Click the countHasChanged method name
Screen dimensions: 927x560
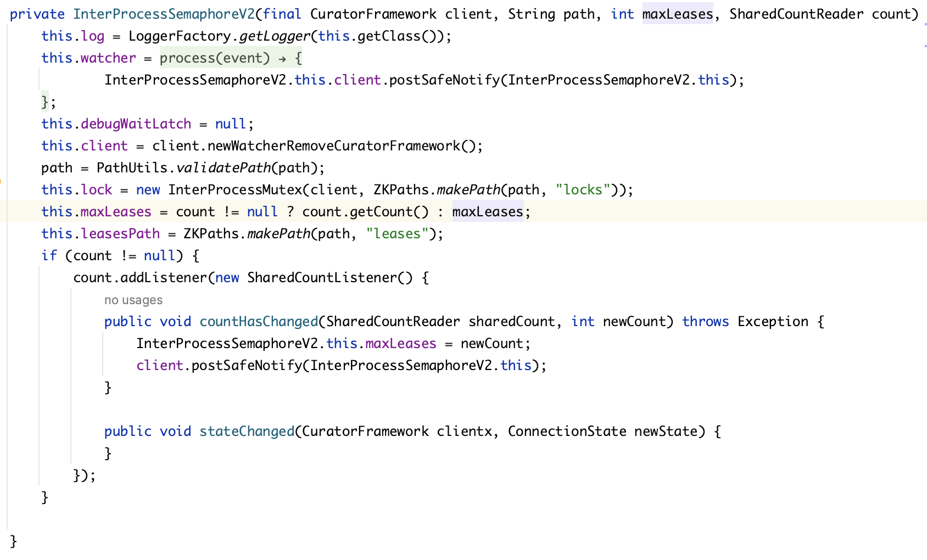click(259, 321)
